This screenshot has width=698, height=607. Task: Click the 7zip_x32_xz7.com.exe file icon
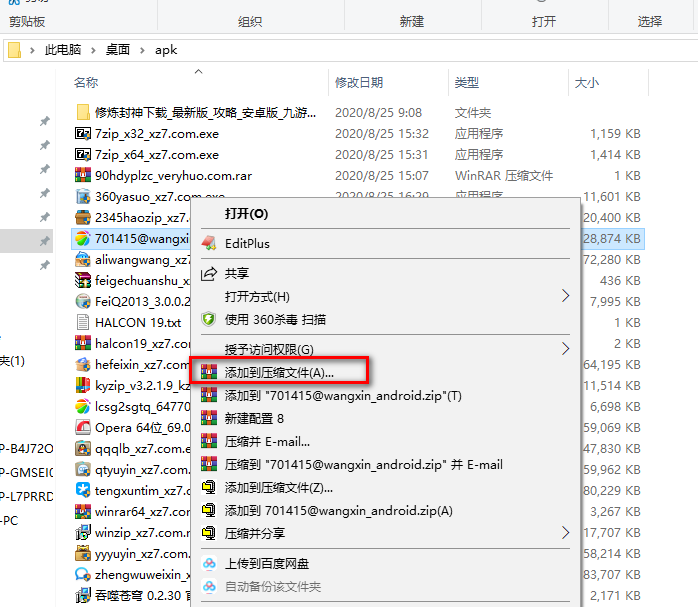83,134
